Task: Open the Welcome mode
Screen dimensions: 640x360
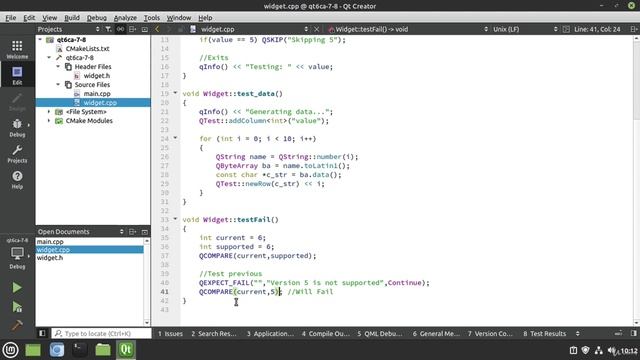Action: click(17, 49)
